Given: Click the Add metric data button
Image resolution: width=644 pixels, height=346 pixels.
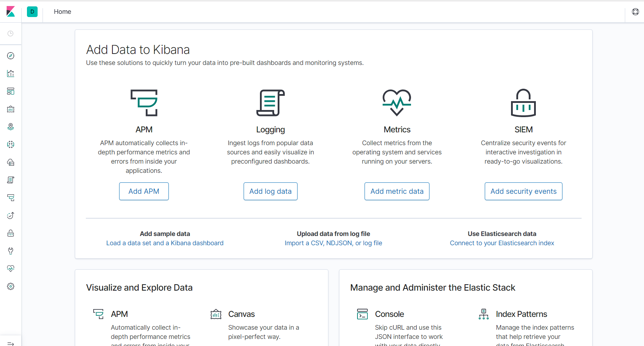Looking at the screenshot, I should (397, 191).
